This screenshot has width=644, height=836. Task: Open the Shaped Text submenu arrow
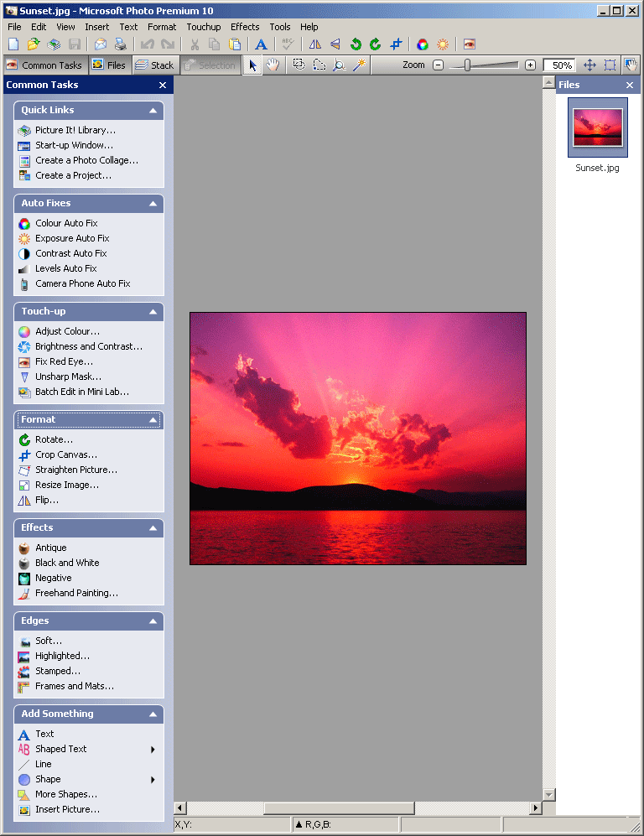tap(153, 750)
